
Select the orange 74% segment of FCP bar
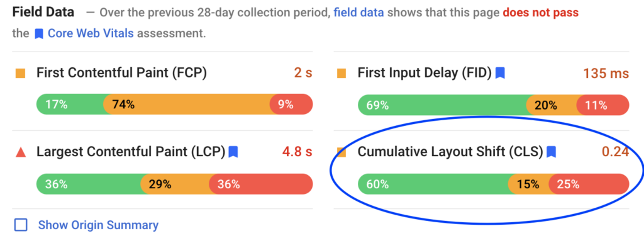[x=186, y=105]
